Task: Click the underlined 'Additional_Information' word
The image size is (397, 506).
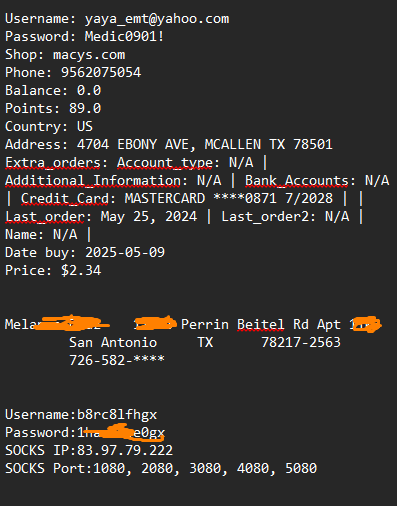Action: point(93,181)
